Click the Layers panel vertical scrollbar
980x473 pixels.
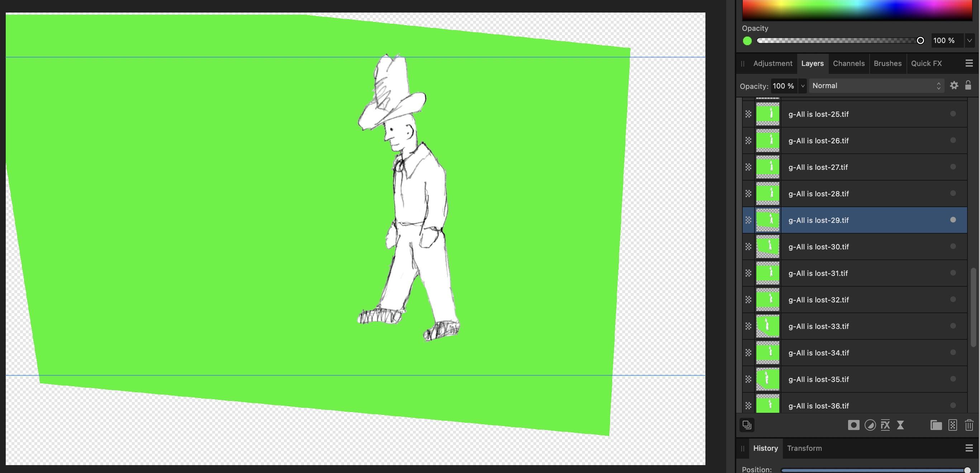(x=973, y=307)
